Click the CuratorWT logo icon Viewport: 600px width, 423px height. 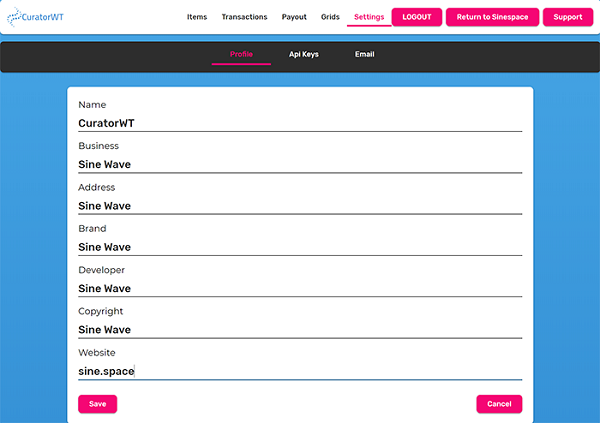tap(14, 17)
